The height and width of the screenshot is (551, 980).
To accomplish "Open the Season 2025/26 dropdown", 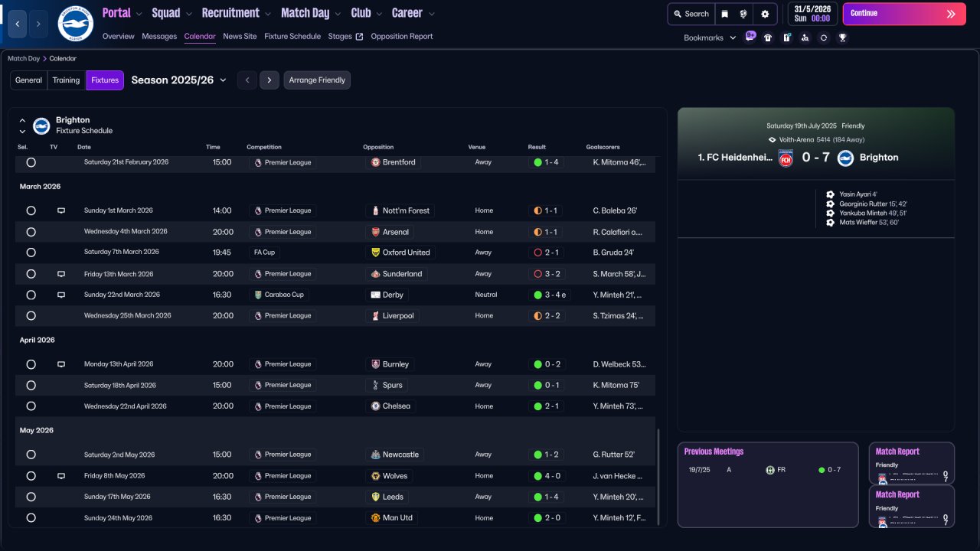I will (178, 80).
